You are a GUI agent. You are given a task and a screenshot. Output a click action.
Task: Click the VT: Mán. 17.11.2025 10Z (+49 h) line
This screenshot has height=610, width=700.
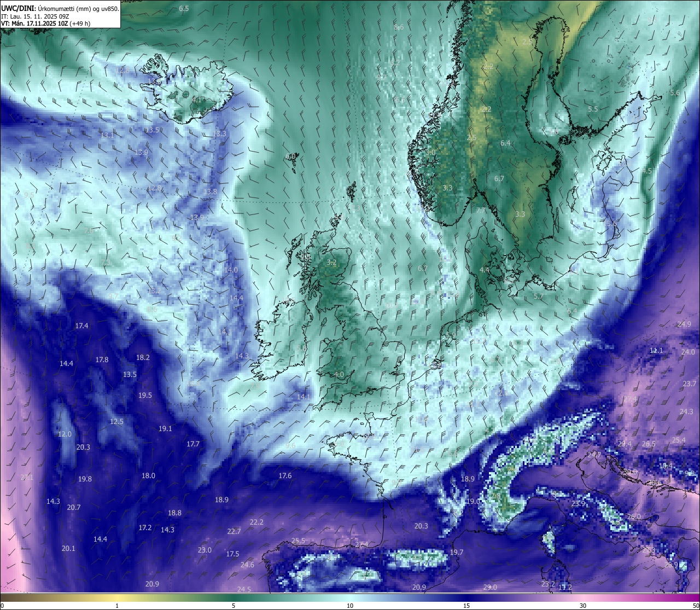pyautogui.click(x=46, y=24)
